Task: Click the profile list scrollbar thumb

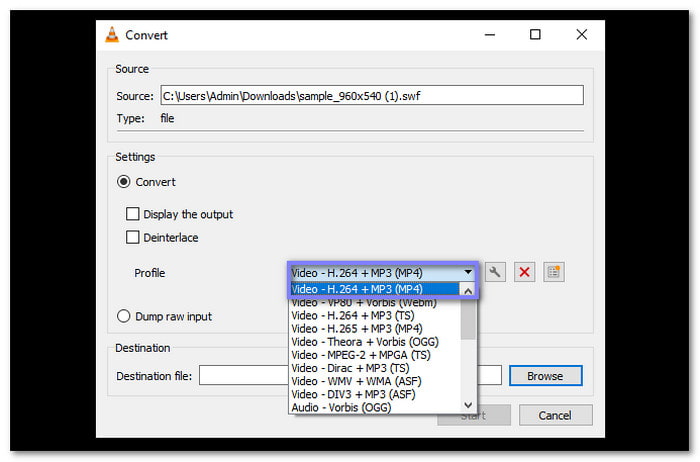Action: [468, 319]
